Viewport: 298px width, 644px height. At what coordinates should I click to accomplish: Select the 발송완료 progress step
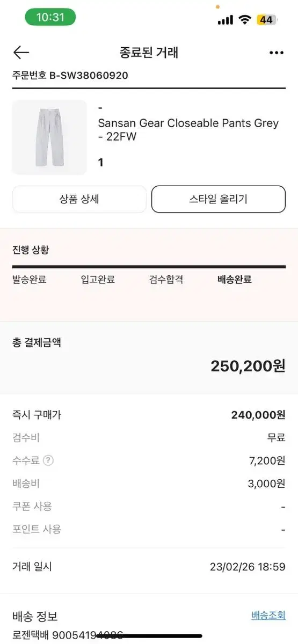(x=30, y=280)
